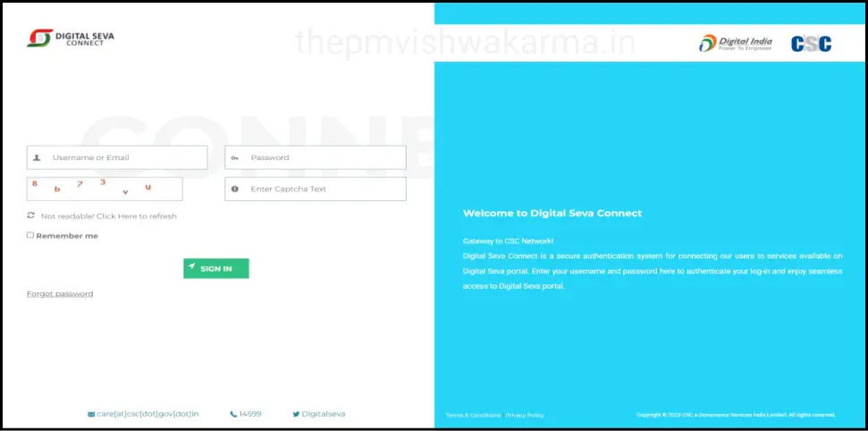Screen dimensions: 868x431
Task: Open the Forgot password link
Action: [60, 293]
